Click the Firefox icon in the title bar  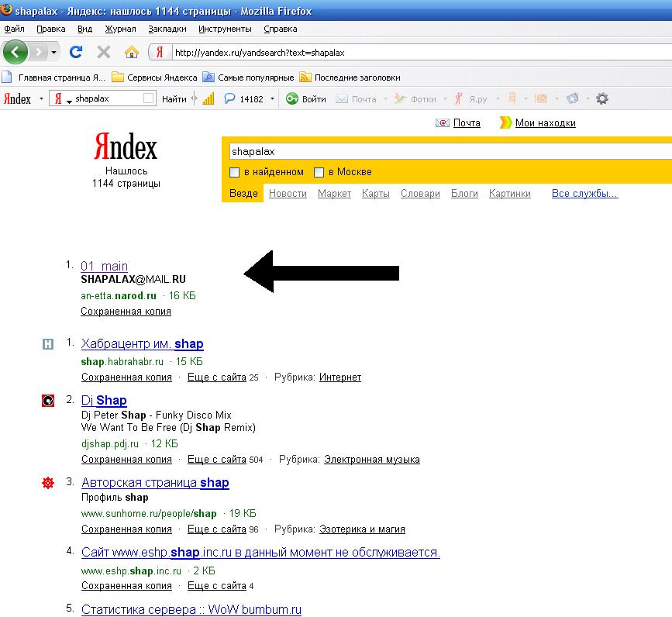(6, 9)
